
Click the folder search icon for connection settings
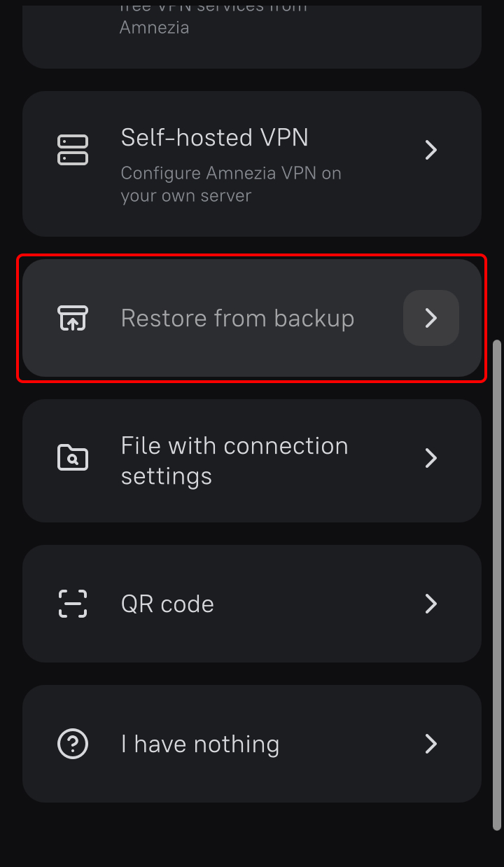73,458
